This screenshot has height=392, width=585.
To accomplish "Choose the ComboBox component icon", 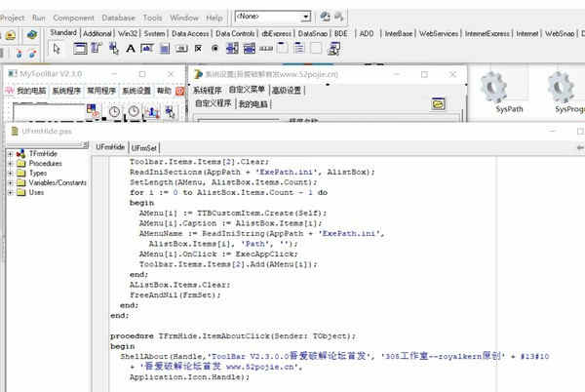I will tap(249, 49).
